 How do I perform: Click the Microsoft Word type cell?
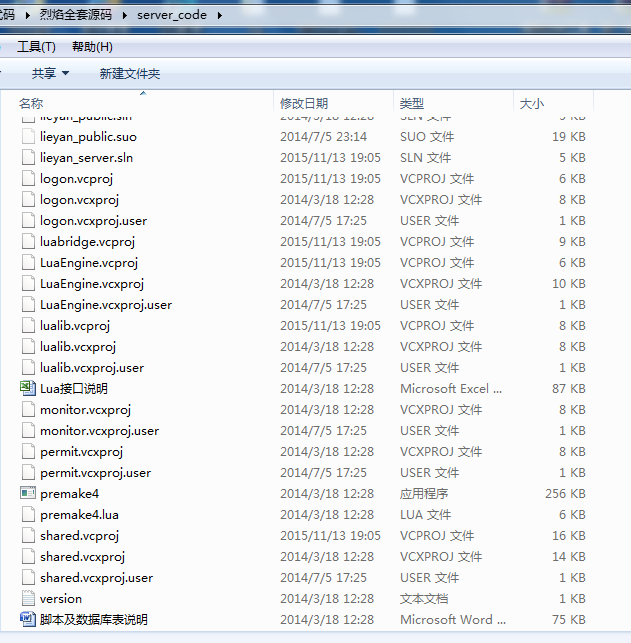[453, 619]
